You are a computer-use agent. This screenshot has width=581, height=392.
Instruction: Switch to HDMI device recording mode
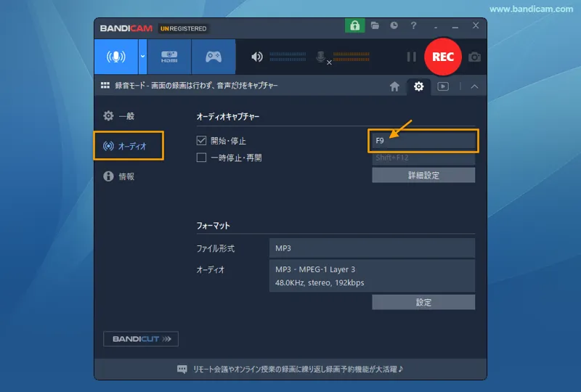(x=169, y=57)
